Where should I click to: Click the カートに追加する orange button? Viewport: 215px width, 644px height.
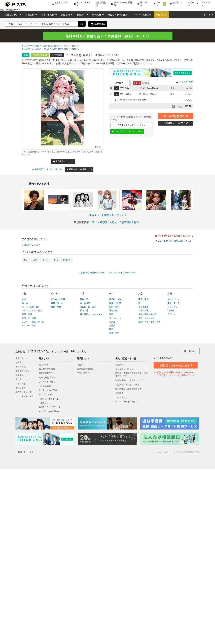point(175,116)
